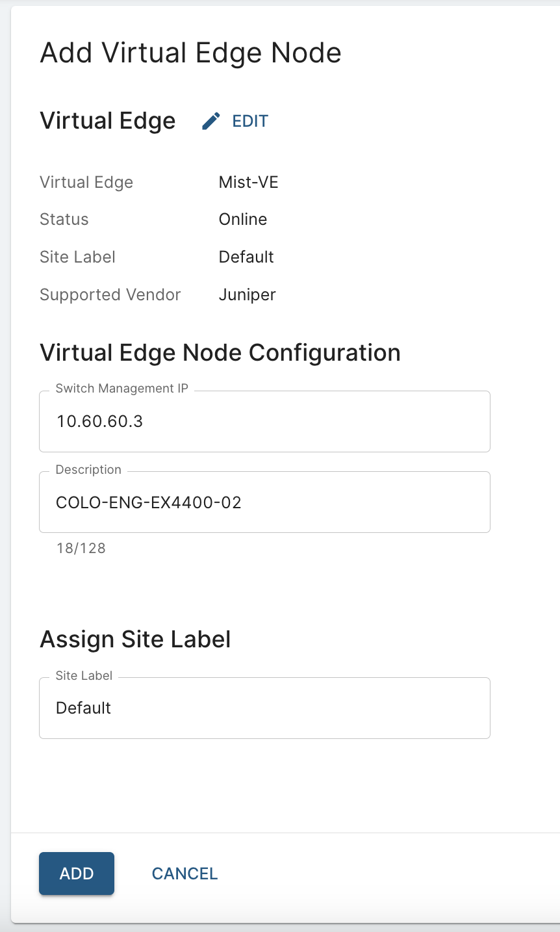The height and width of the screenshot is (932, 560).
Task: Click the 'Assign Site Label' heading
Action: point(136,640)
